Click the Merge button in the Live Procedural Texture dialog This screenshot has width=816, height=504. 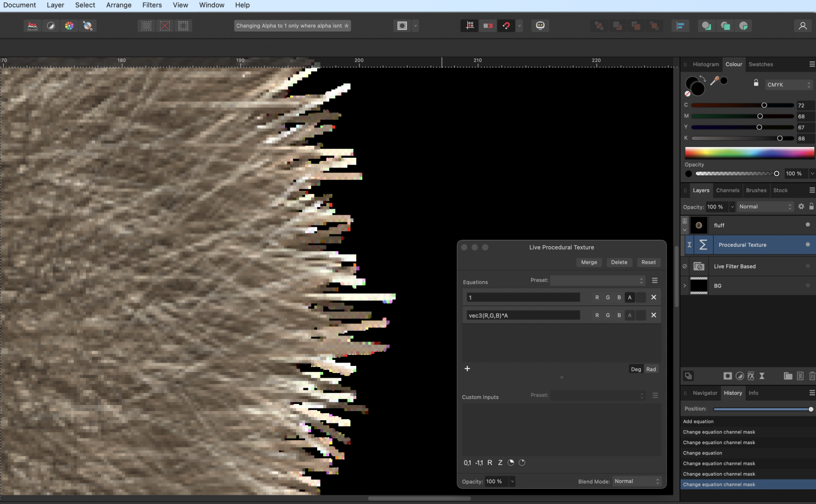pyautogui.click(x=589, y=262)
